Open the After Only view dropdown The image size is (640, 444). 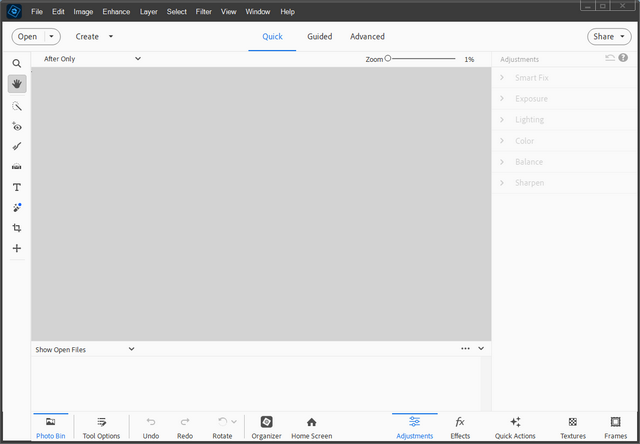pos(92,59)
